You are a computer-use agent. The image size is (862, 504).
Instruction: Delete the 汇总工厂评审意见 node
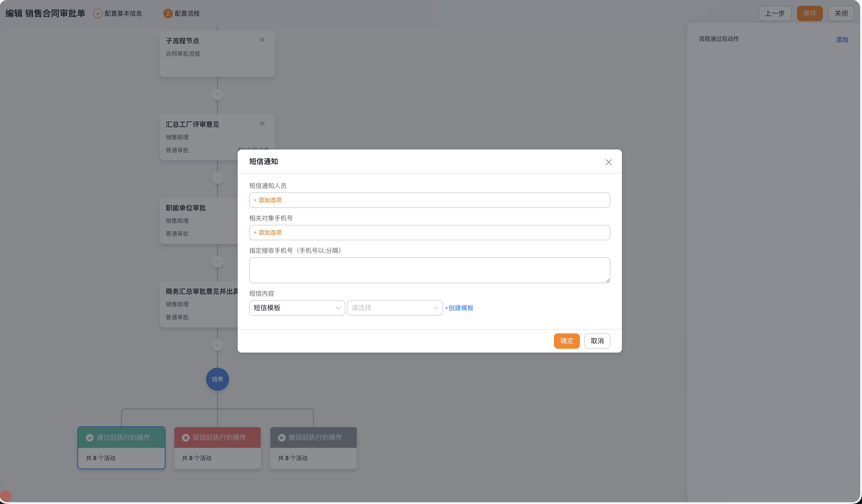(262, 123)
